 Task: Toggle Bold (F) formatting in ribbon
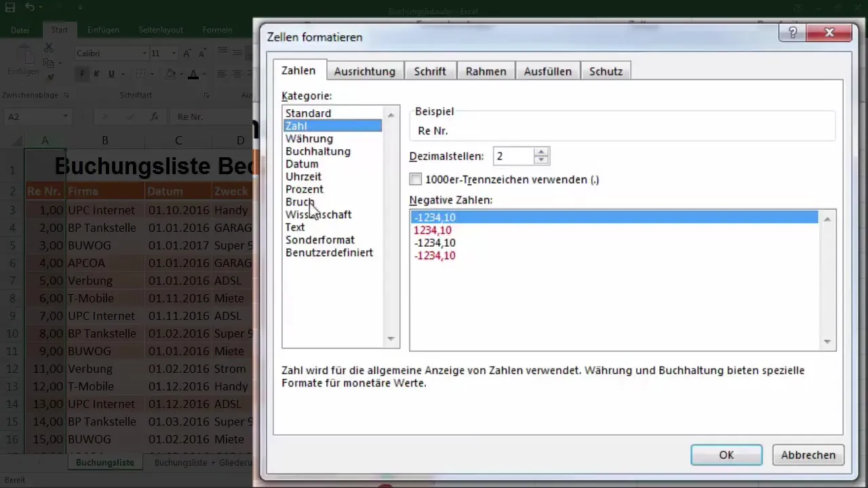83,74
